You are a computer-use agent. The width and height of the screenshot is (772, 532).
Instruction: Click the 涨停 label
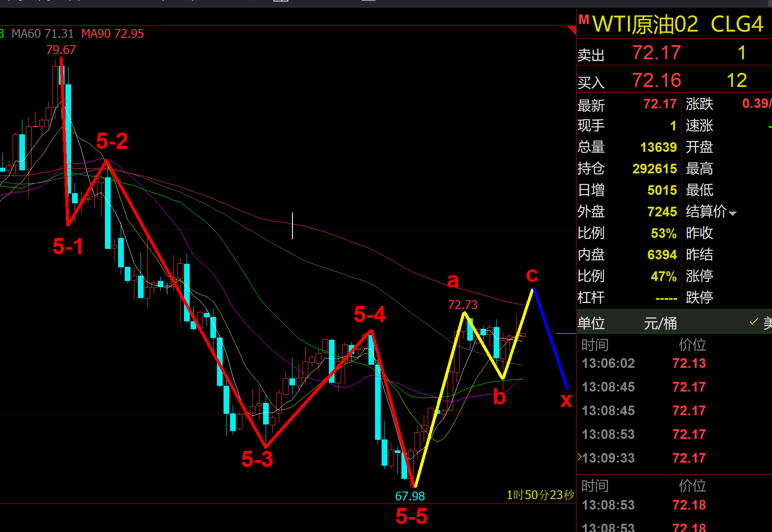[700, 276]
